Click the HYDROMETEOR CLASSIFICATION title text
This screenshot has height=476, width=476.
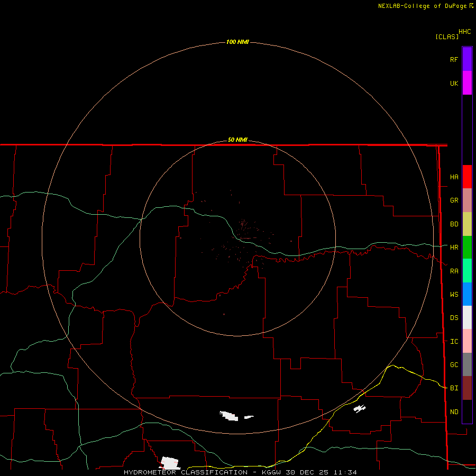click(186, 472)
